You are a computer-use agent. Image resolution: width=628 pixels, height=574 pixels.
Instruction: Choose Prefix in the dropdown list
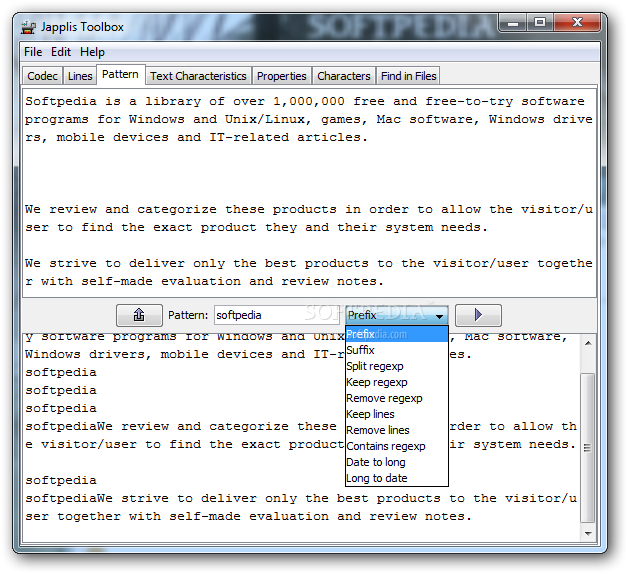[x=397, y=334]
